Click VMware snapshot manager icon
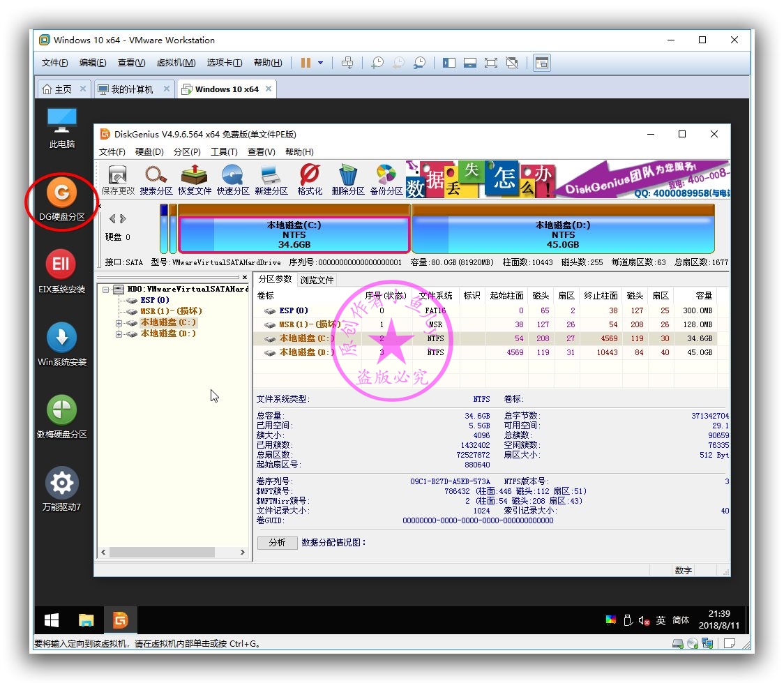Image resolution: width=784 pixels, height=683 pixels. point(419,63)
